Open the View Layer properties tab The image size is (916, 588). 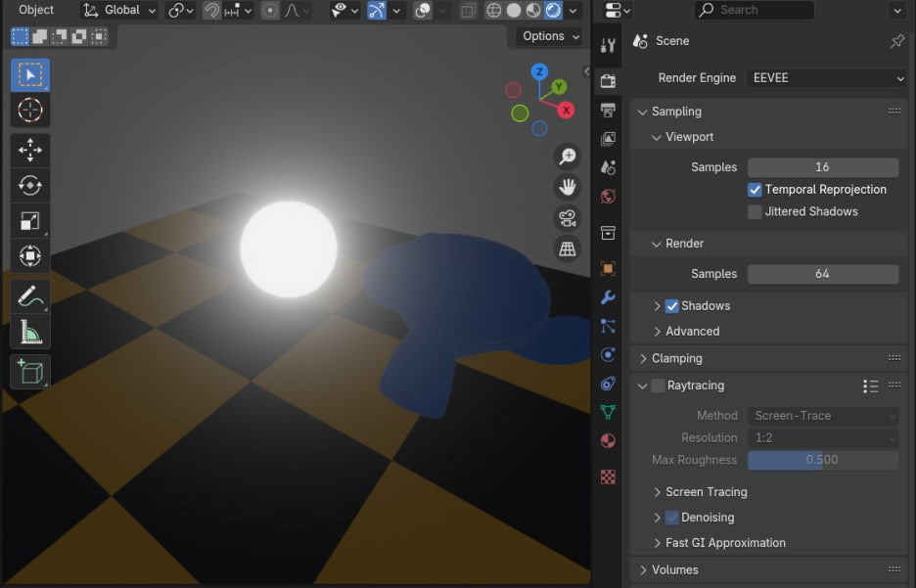608,138
